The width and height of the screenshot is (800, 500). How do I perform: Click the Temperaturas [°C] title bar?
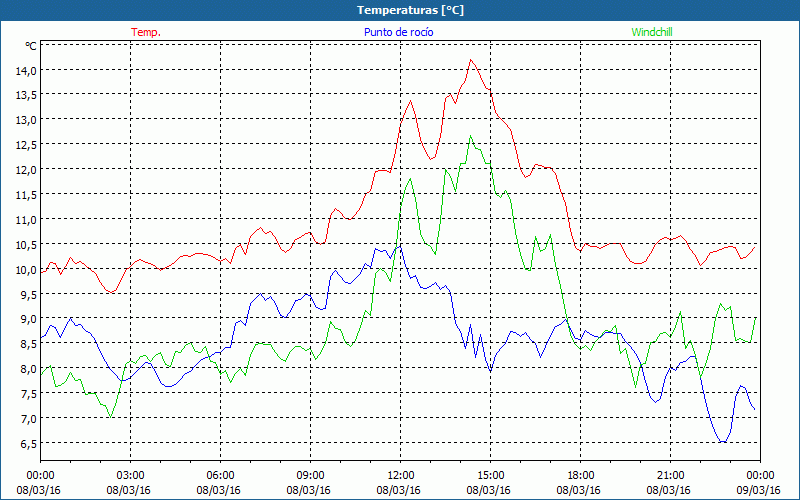click(x=400, y=10)
